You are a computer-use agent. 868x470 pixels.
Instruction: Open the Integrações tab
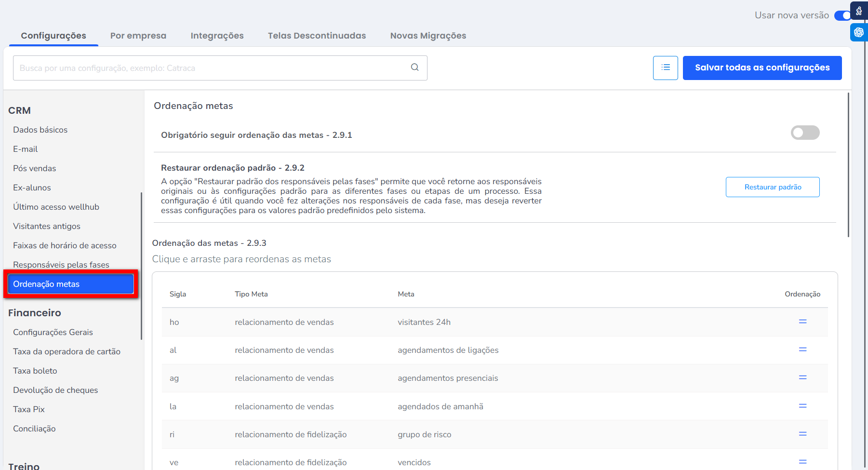click(217, 36)
